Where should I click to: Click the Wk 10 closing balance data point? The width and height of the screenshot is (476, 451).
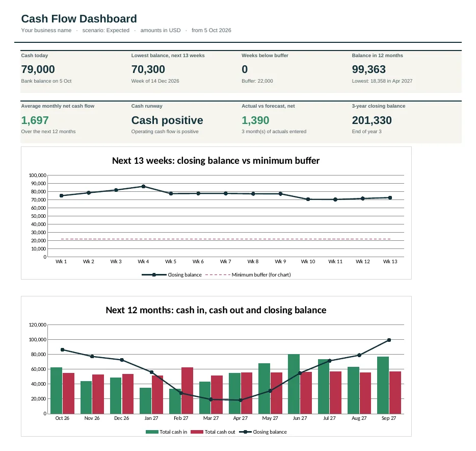[308, 199]
